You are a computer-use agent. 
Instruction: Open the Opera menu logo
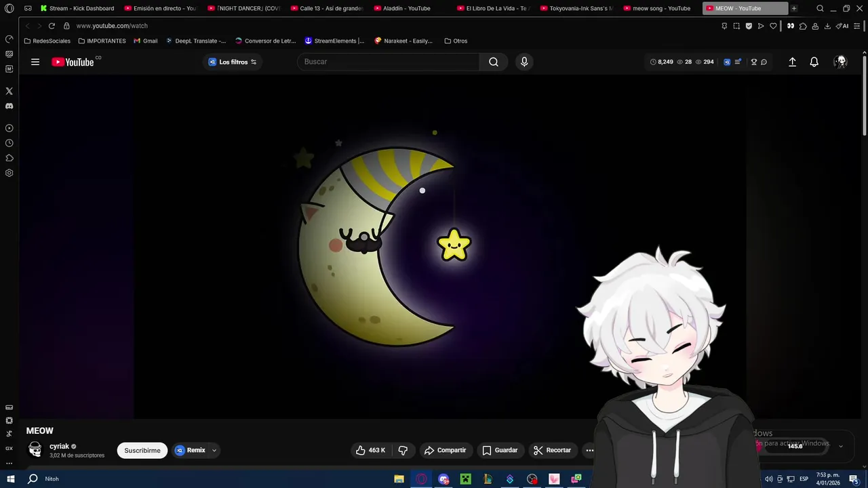click(x=9, y=8)
